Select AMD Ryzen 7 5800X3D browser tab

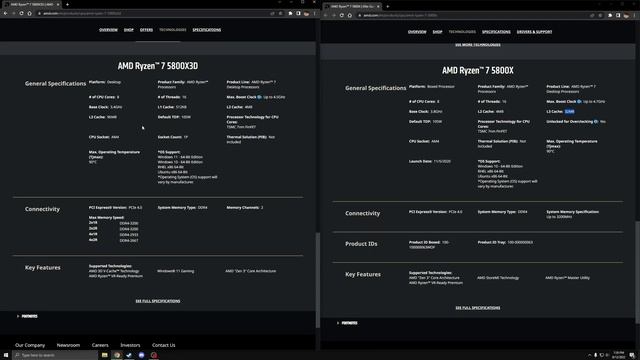(x=32, y=4)
